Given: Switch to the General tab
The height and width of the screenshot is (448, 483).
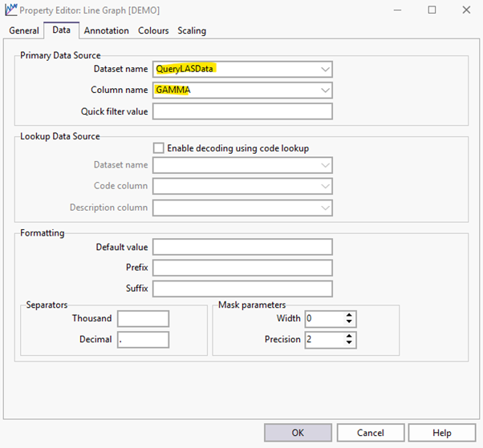Looking at the screenshot, I should [x=24, y=30].
